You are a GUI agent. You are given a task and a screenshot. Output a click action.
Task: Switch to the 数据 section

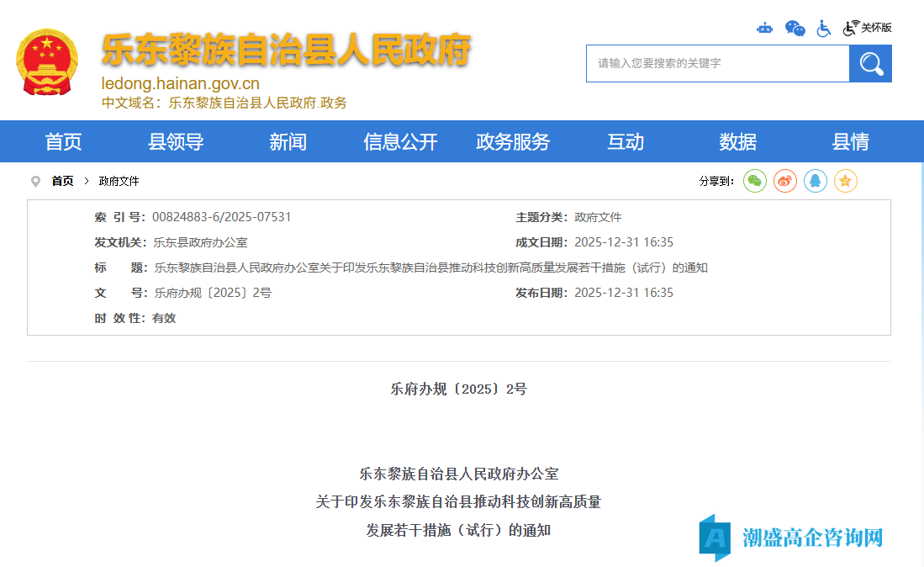pos(737,141)
